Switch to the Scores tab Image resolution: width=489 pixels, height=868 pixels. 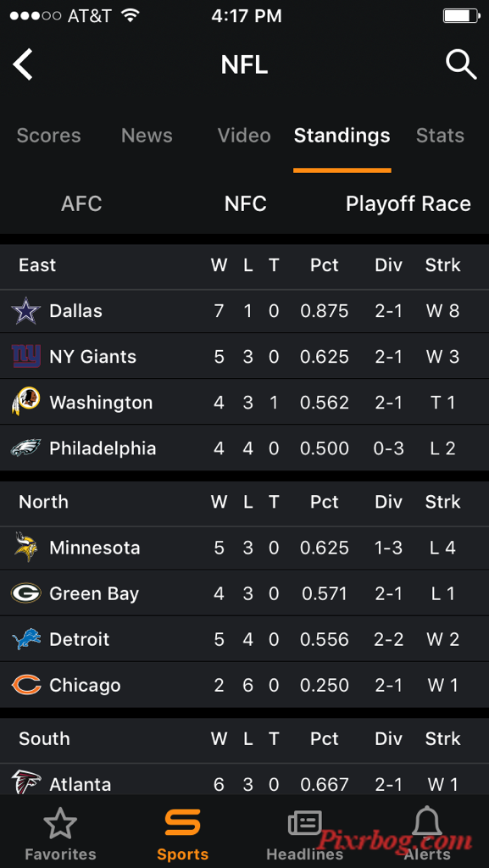point(48,136)
